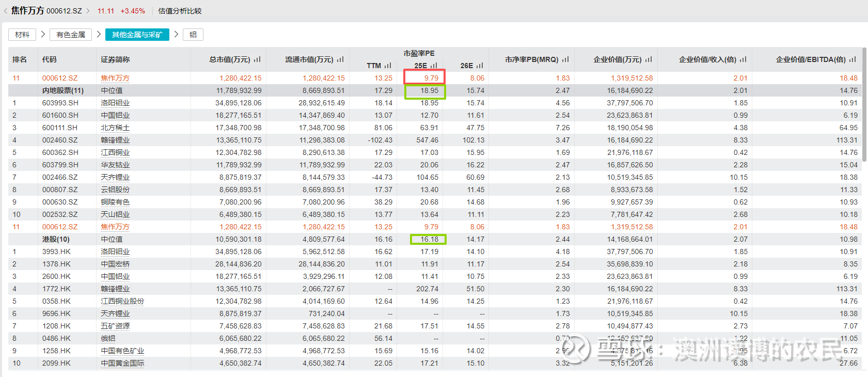The height and width of the screenshot is (377, 868).
Task: Click the 证券简称 column header
Action: click(115, 59)
